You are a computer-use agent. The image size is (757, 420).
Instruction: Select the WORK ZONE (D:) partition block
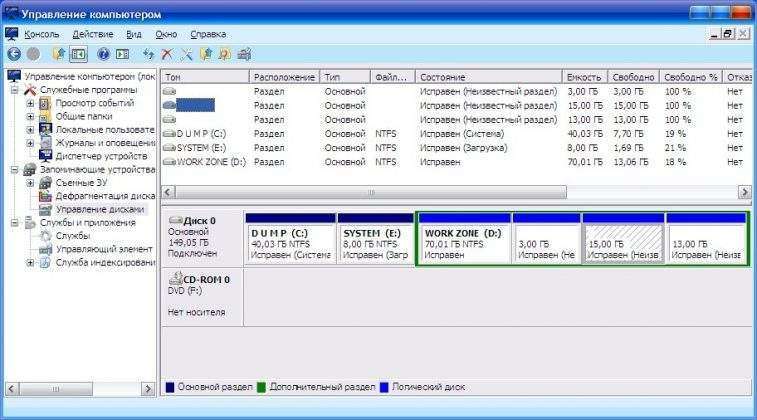click(x=464, y=238)
